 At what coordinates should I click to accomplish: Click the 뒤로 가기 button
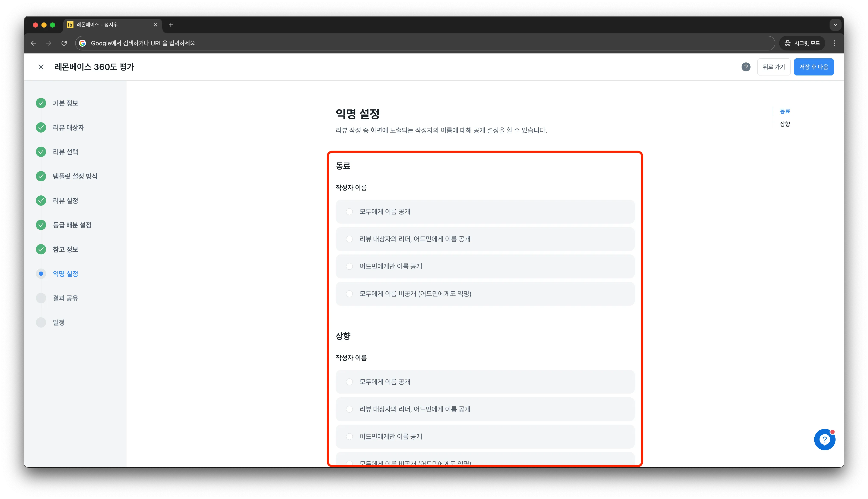(x=774, y=67)
